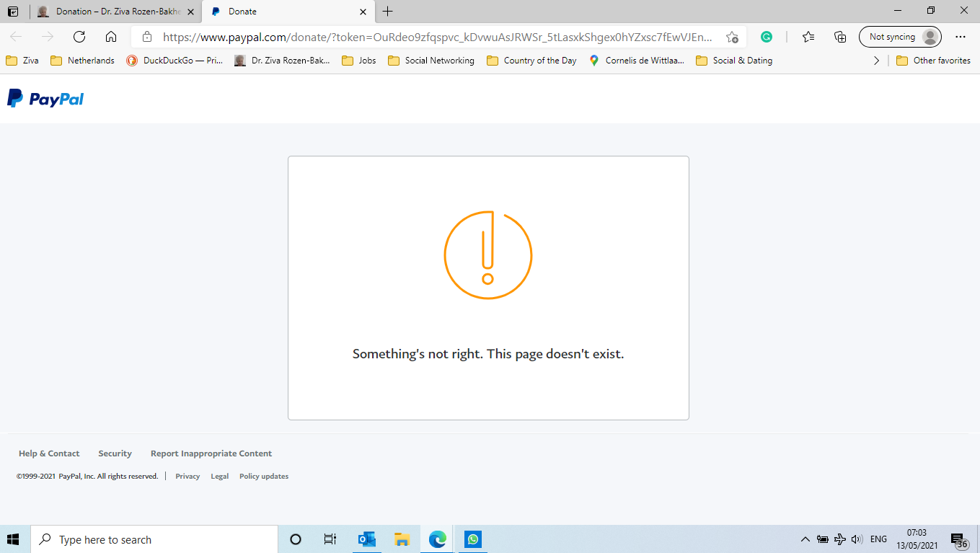Open the Jobs favorites folder
Image resolution: width=980 pixels, height=553 pixels.
point(359,61)
